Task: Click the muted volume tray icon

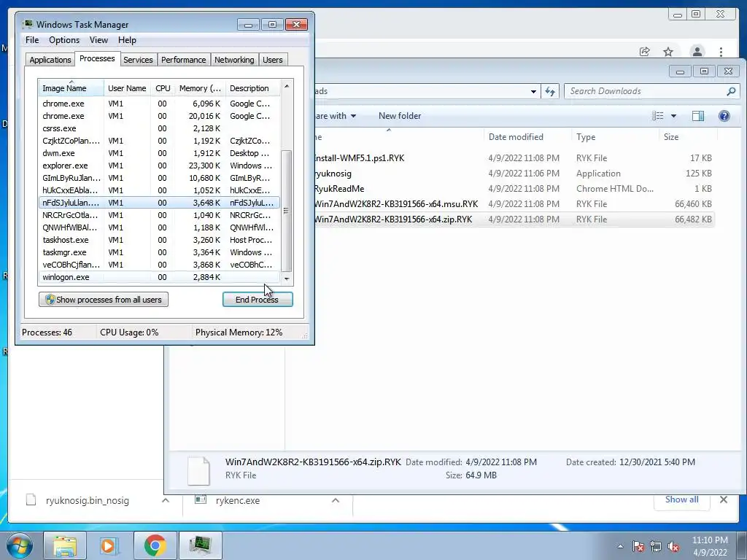Action: pyautogui.click(x=673, y=547)
